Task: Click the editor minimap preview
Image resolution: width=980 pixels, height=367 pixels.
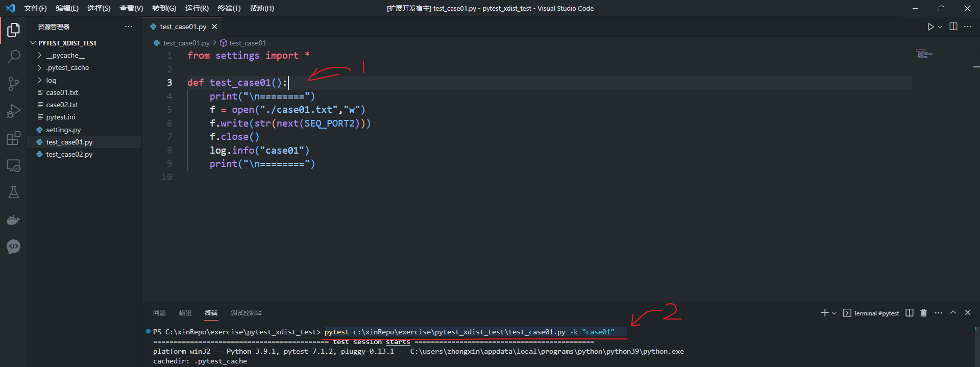Action: pyautogui.click(x=924, y=54)
